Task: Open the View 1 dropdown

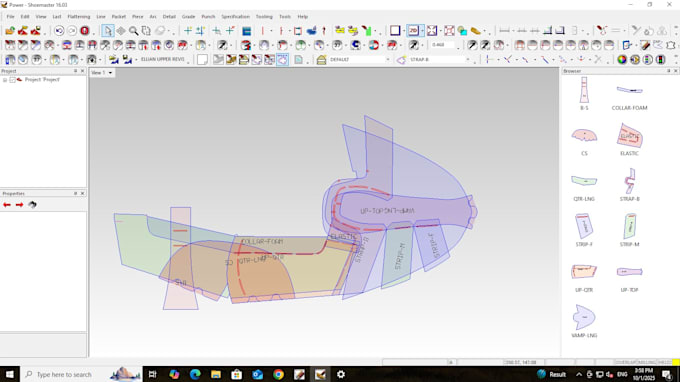Action: point(110,73)
